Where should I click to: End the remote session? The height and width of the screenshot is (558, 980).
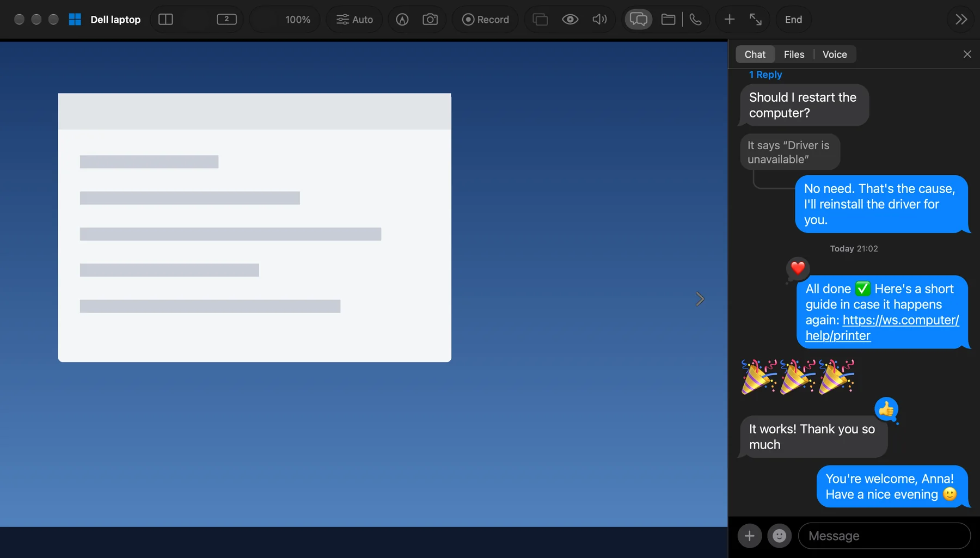793,20
